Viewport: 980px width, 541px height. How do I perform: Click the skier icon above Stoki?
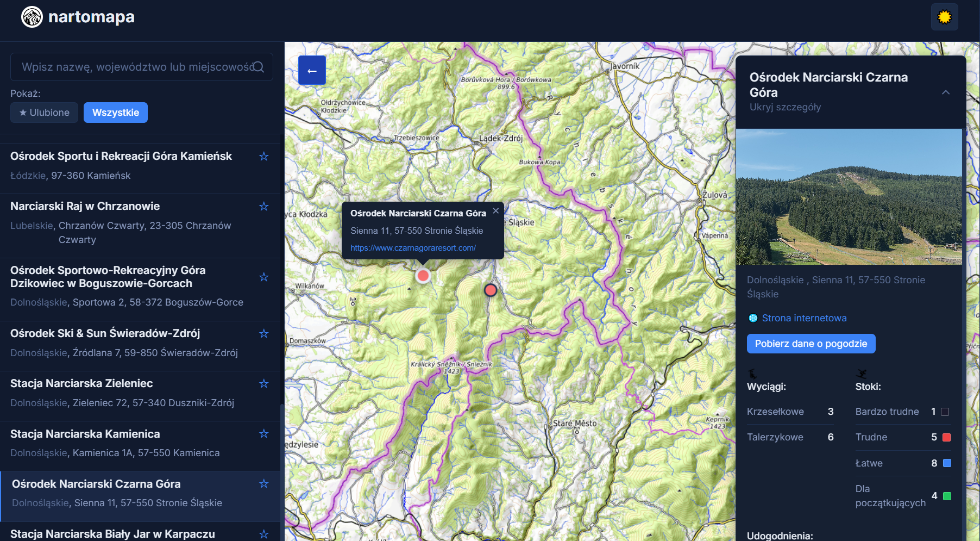(x=861, y=374)
